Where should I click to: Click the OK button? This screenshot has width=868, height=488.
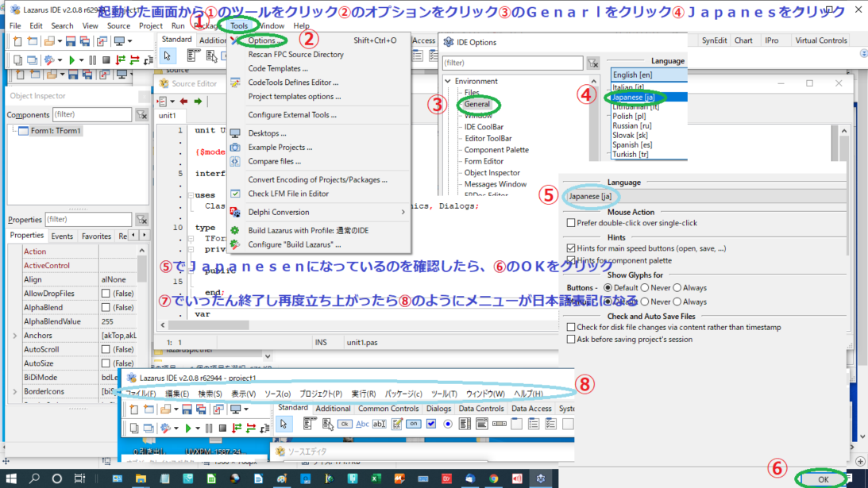pos(824,480)
